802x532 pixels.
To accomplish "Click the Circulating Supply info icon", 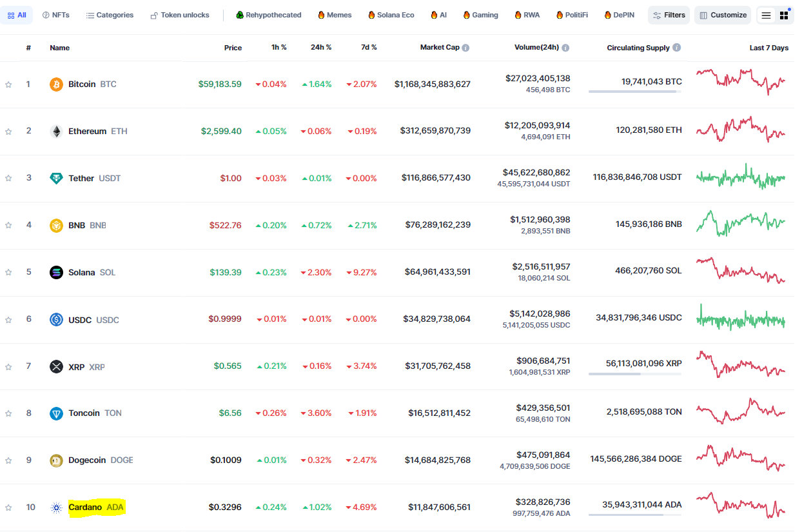I will point(676,48).
